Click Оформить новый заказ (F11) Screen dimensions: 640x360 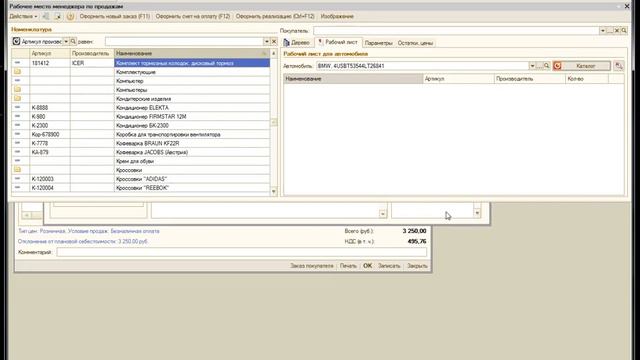[x=115, y=16]
